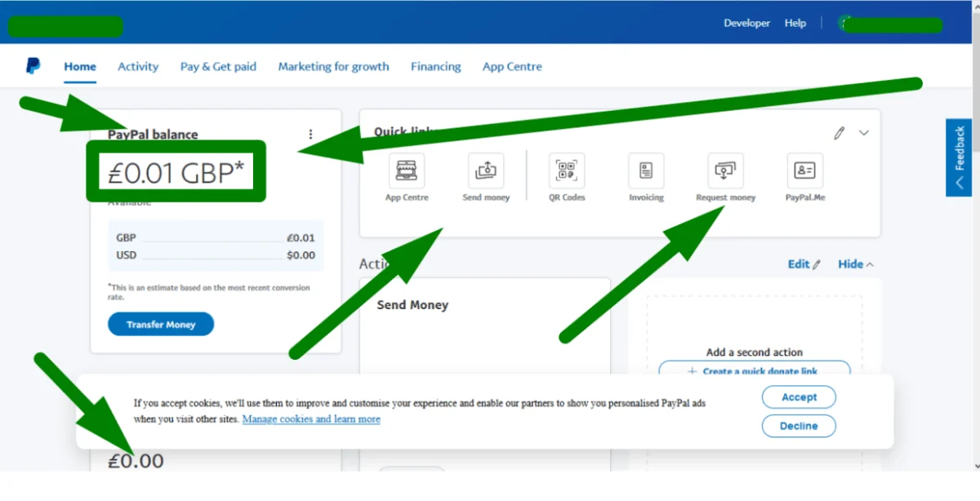Click the USD $0.00 balance row
The width and height of the screenshot is (980, 501).
(x=215, y=255)
